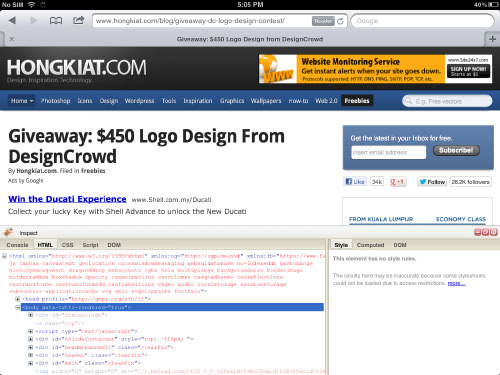
Task: Click the magnifier icon in site search
Action: click(408, 101)
